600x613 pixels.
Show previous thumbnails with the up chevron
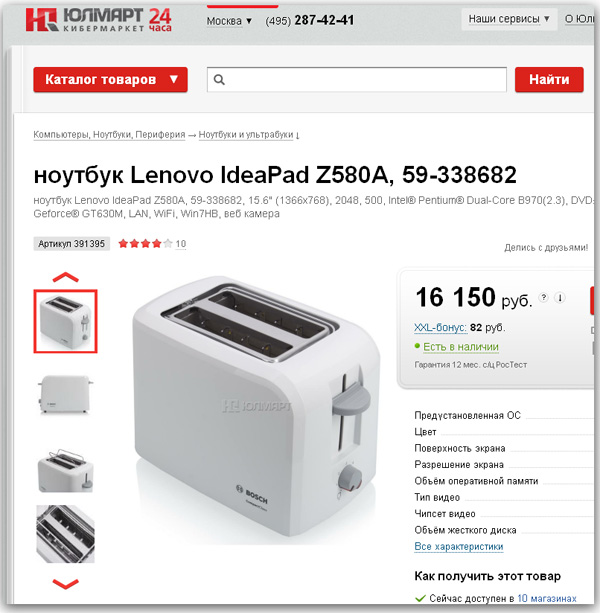click(x=66, y=277)
